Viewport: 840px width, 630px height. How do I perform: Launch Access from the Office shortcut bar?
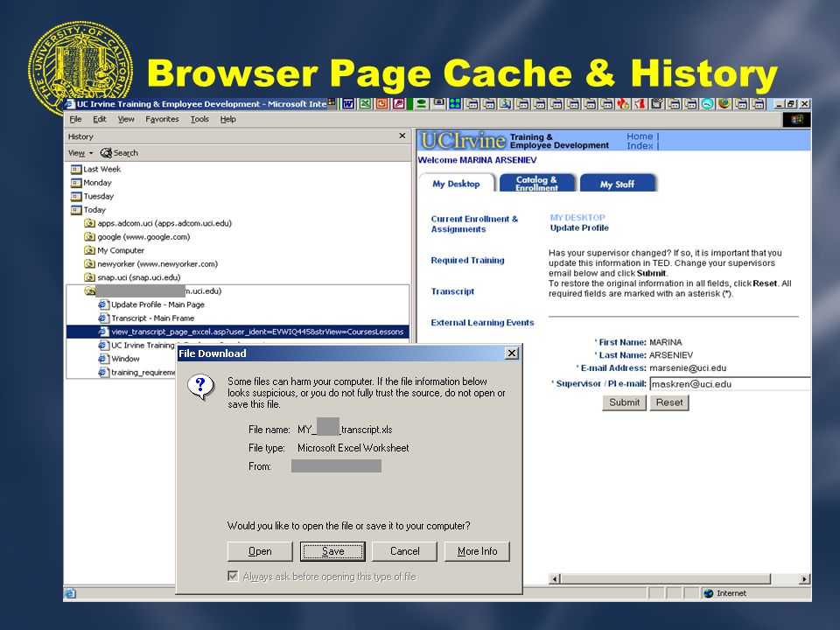pos(399,104)
